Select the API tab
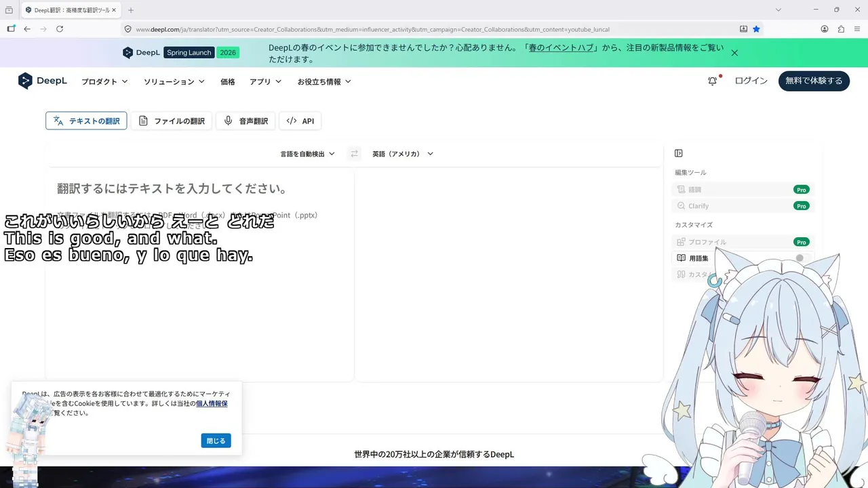 (300, 121)
